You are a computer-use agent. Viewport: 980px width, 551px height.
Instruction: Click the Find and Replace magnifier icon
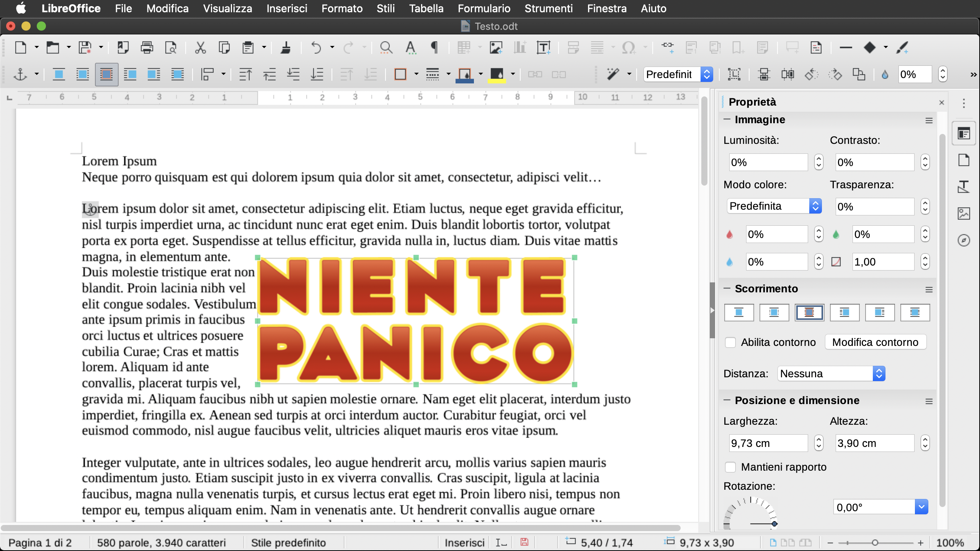pos(386,47)
